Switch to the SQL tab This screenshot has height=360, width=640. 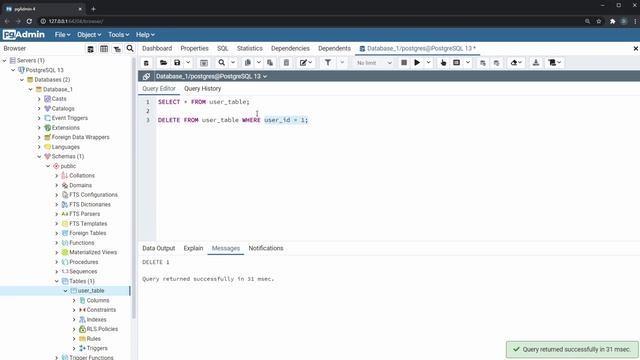click(x=222, y=48)
